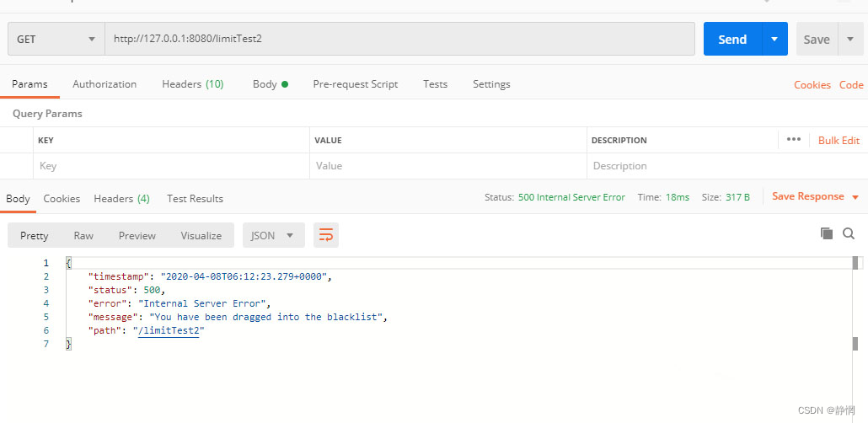Select the Pretty view
868x423 pixels.
coord(35,235)
